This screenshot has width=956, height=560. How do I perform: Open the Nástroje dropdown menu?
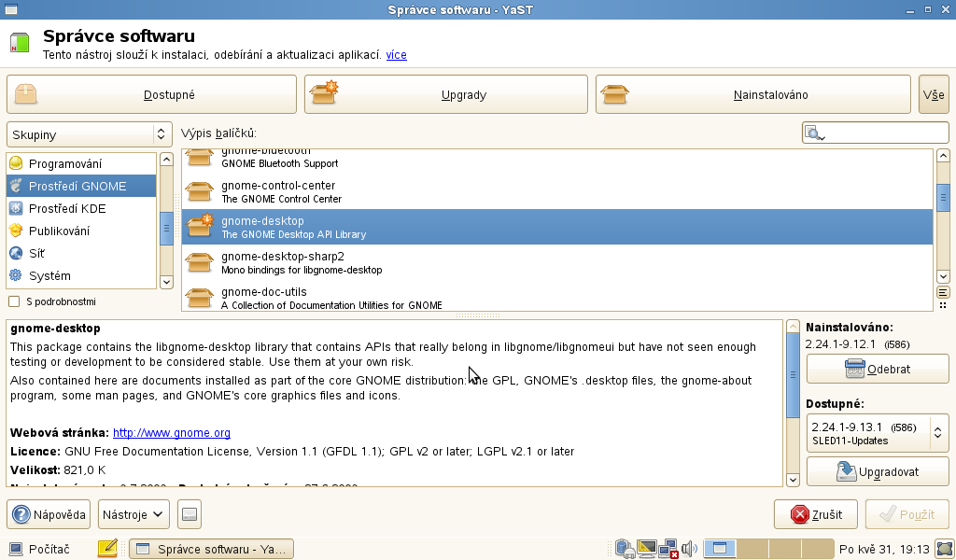[134, 514]
